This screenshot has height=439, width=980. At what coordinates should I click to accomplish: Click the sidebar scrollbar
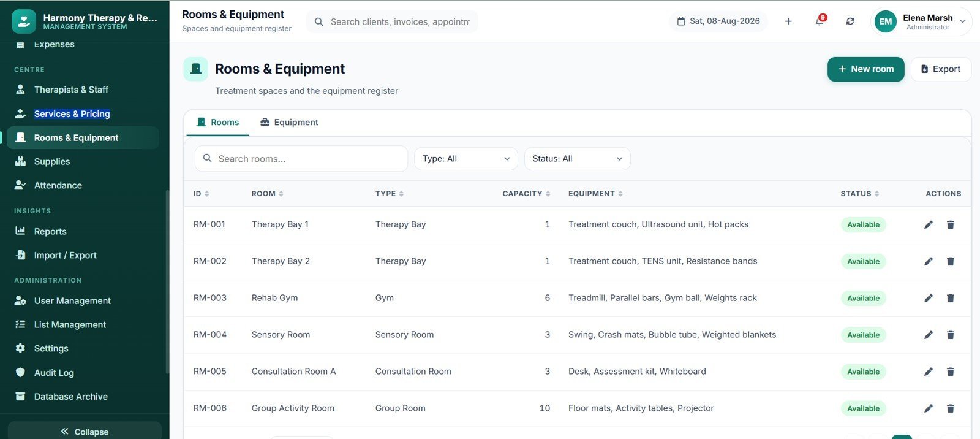click(167, 282)
